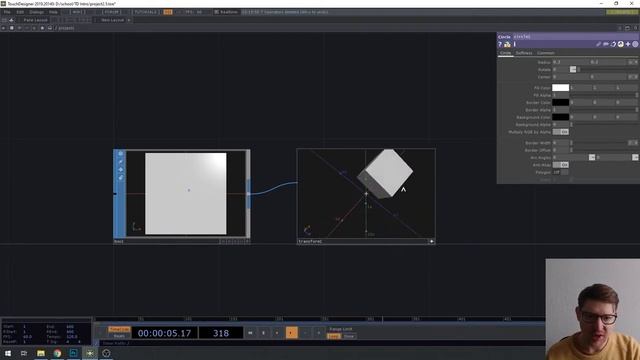Click the Beats button under TimeCode
The width and height of the screenshot is (640, 360).
tap(119, 336)
